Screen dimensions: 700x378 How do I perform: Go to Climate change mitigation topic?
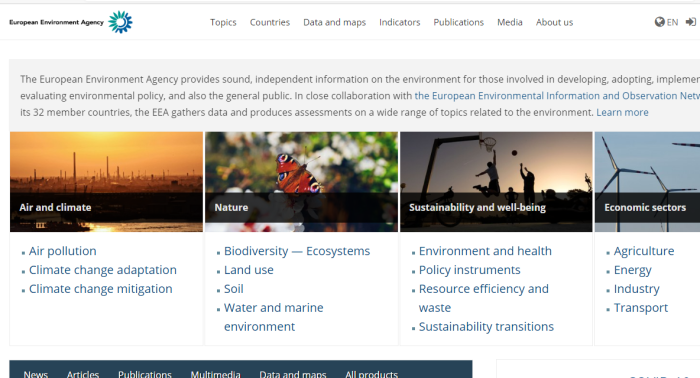(x=100, y=289)
